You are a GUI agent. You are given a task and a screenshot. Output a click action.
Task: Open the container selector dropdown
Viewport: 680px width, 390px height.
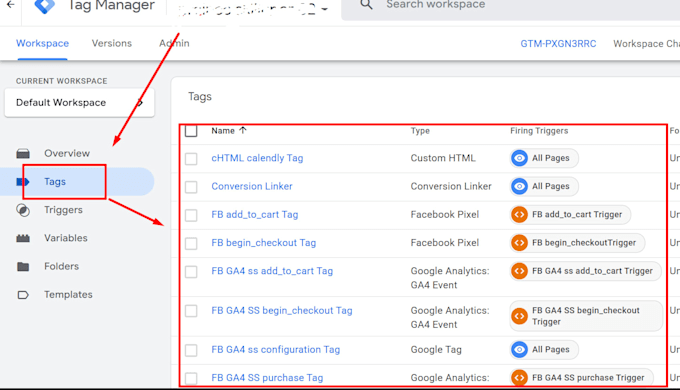pyautogui.click(x=253, y=9)
